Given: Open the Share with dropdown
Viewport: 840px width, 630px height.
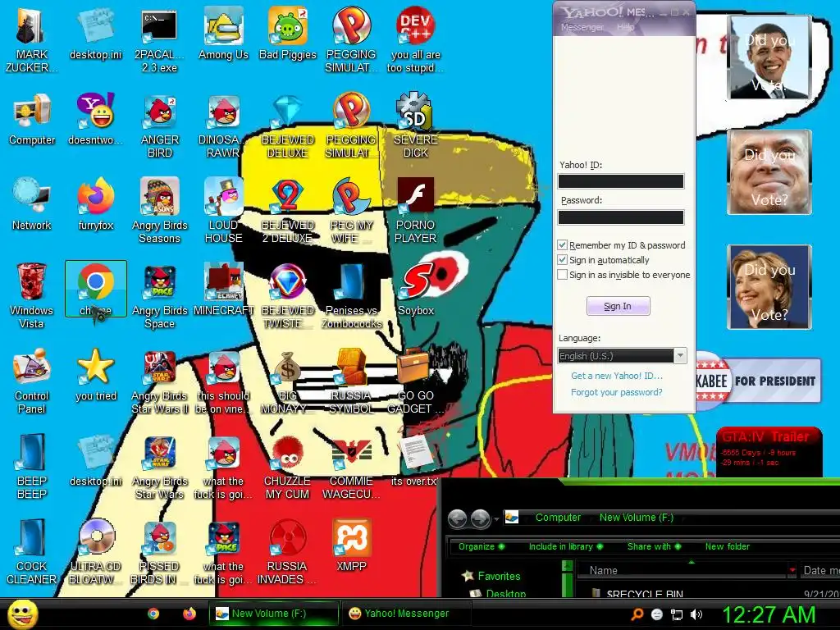Looking at the screenshot, I should pyautogui.click(x=654, y=546).
